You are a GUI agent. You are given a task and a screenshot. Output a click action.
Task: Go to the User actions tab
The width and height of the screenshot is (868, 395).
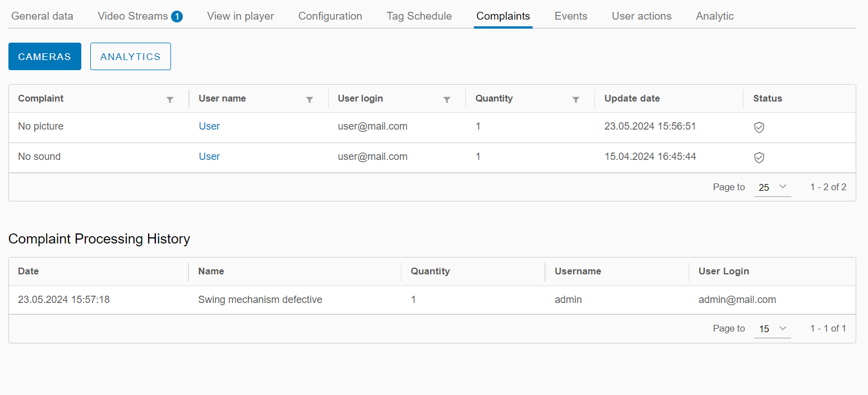point(641,16)
